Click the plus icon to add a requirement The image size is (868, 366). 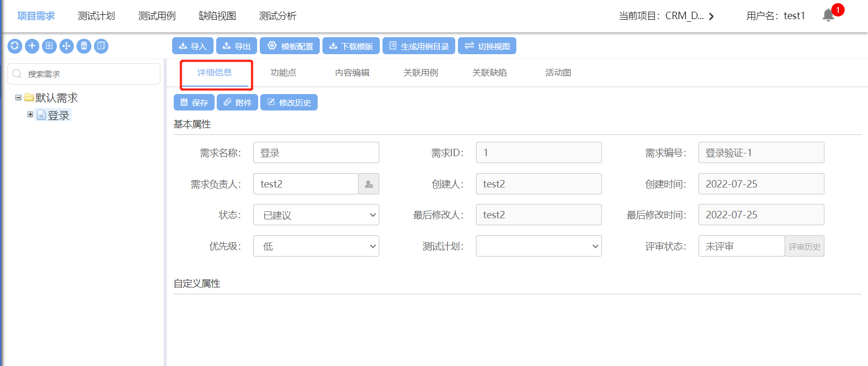32,46
